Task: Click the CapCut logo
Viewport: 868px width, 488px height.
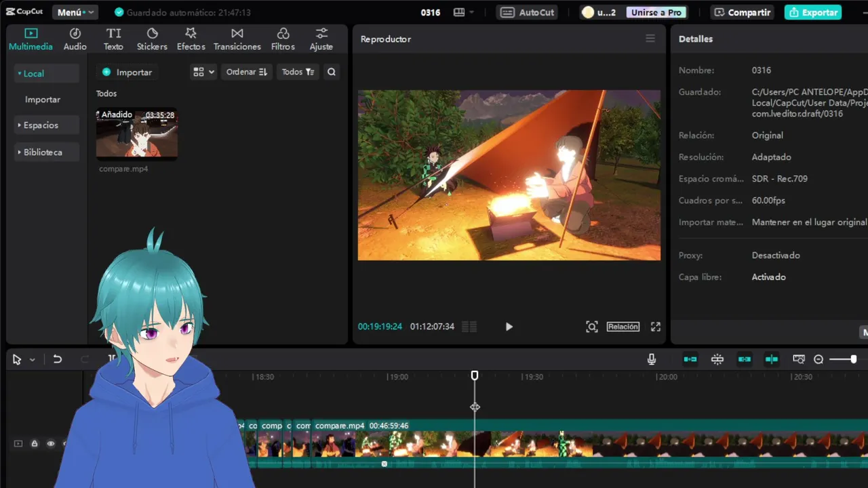Action: [x=24, y=12]
